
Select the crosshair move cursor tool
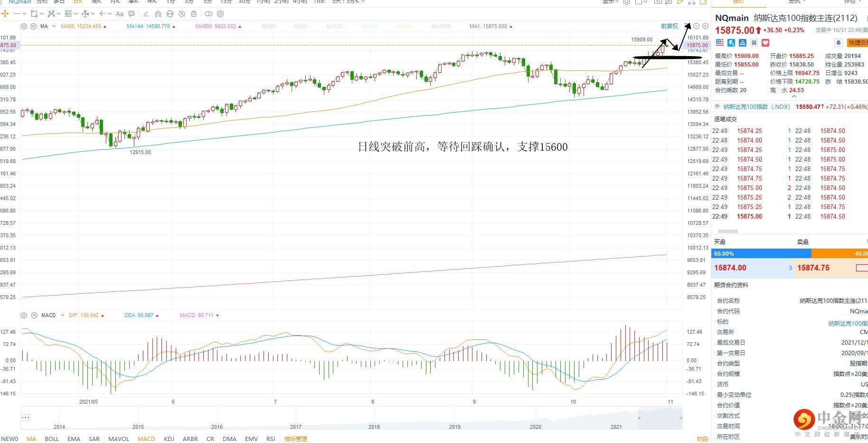[x=5, y=14]
